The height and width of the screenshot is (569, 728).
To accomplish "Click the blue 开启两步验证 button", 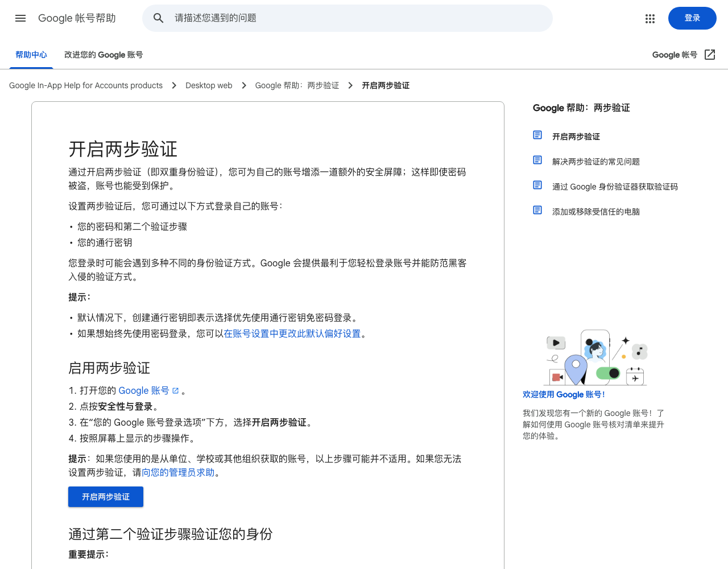I will [106, 497].
